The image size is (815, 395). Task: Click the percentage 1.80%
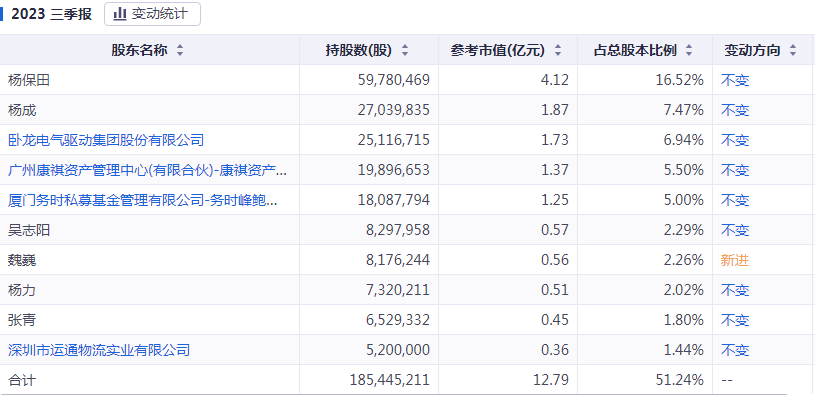[683, 320]
